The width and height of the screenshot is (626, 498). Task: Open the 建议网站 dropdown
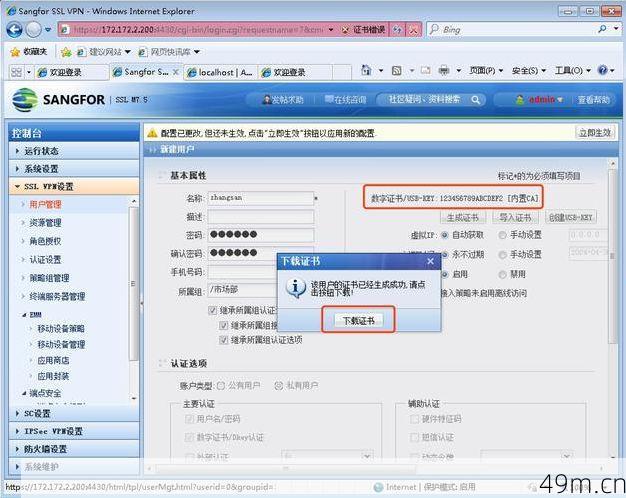[x=127, y=52]
